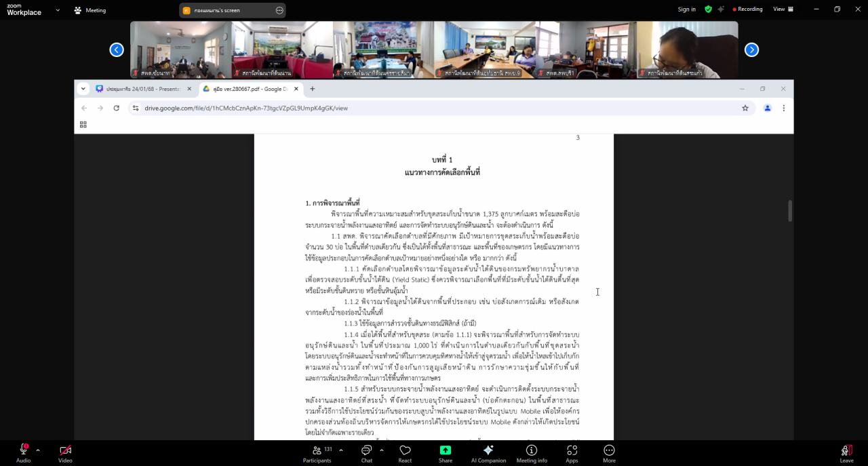Click the Sign in link
Image resolution: width=868 pixels, height=466 pixels.
[686, 9]
